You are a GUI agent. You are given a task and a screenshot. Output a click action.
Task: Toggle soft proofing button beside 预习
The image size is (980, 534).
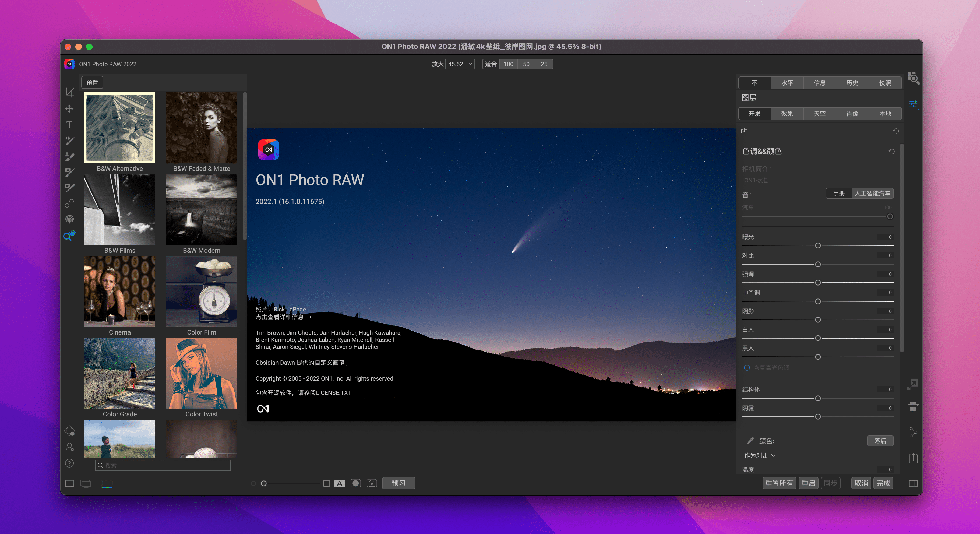(x=372, y=483)
